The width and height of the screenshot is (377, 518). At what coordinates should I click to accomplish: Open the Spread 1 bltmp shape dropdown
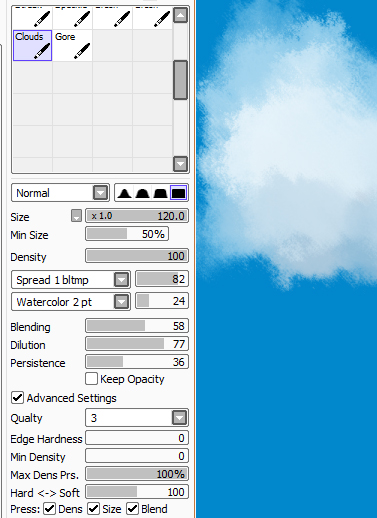click(121, 280)
